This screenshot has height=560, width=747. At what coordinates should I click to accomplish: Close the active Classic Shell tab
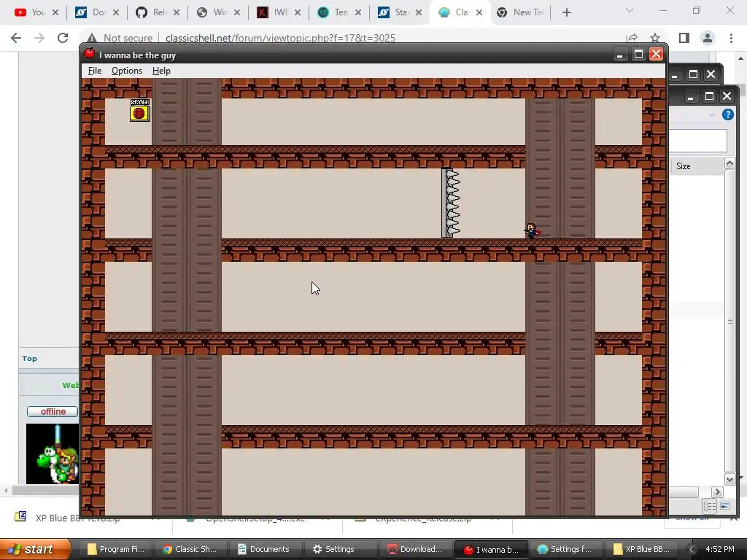(479, 13)
